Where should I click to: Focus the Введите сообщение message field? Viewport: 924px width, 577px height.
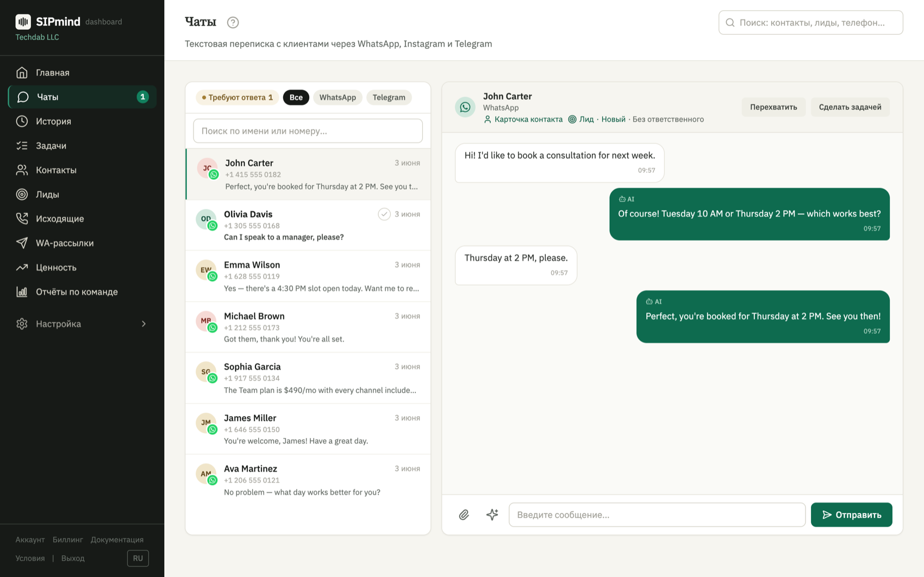(x=657, y=515)
